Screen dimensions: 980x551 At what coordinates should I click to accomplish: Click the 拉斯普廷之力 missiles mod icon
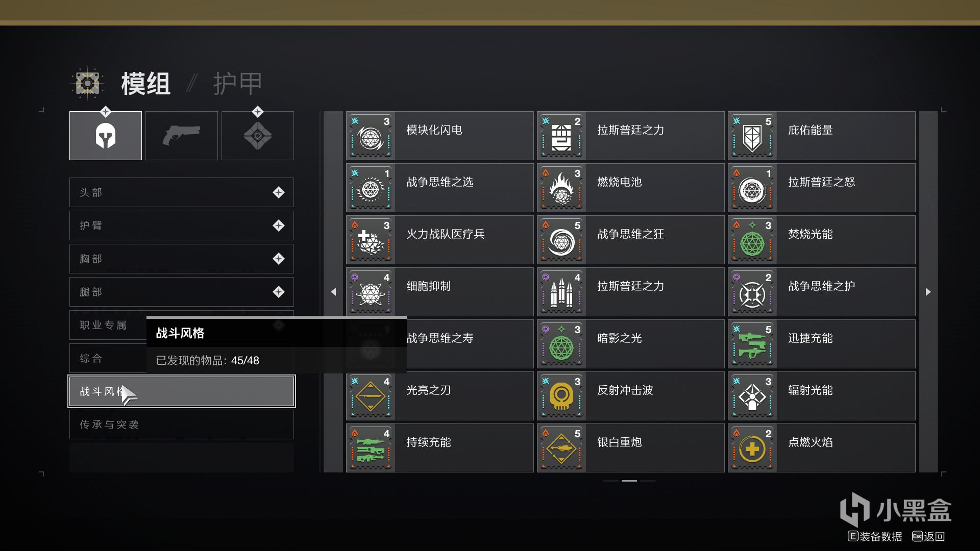coord(561,292)
